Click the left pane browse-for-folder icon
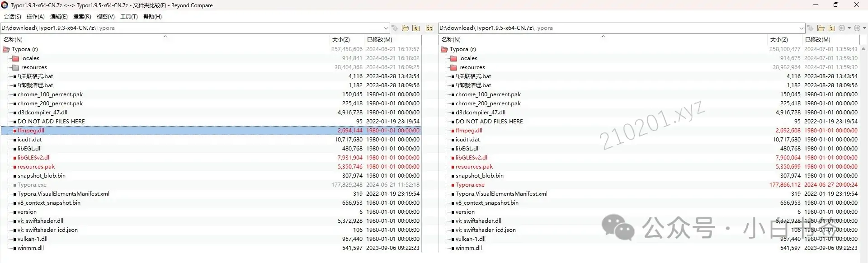Image resolution: width=868 pixels, height=263 pixels. [405, 28]
